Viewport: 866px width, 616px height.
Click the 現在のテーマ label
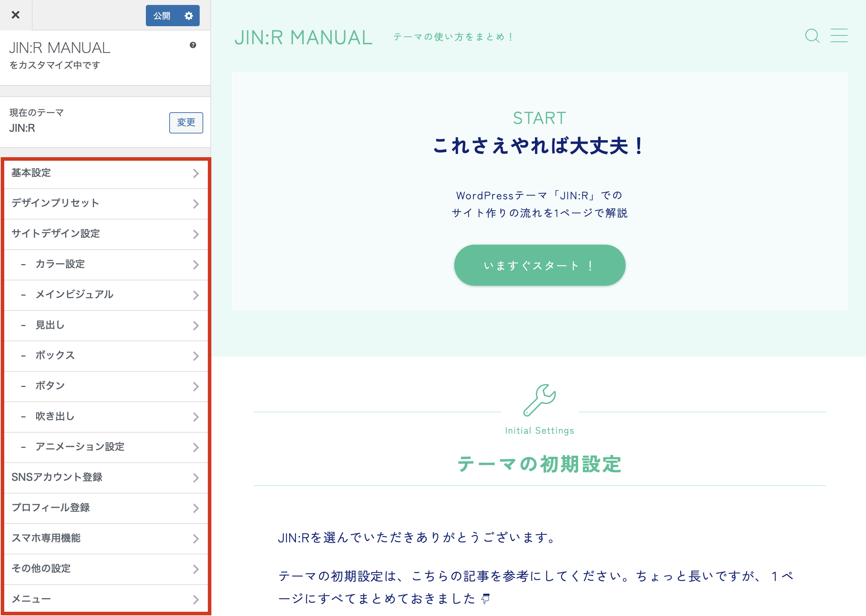click(x=36, y=113)
